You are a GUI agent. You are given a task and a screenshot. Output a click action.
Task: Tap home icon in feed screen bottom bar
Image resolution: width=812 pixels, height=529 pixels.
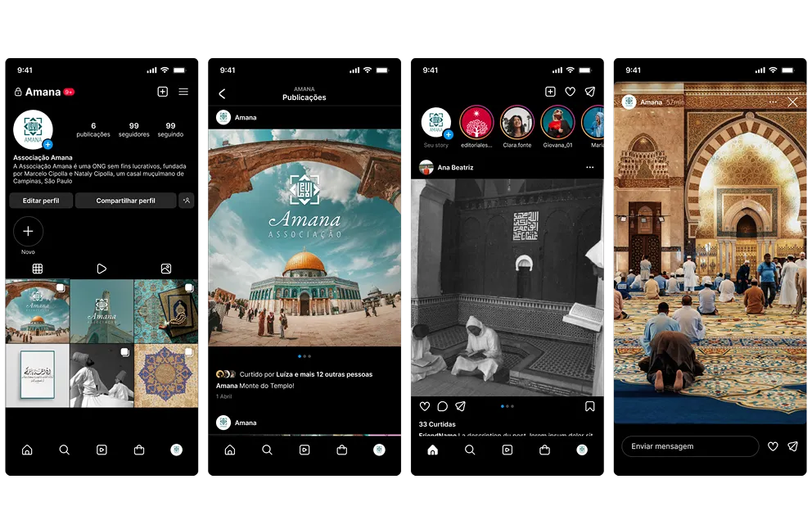pos(432,450)
